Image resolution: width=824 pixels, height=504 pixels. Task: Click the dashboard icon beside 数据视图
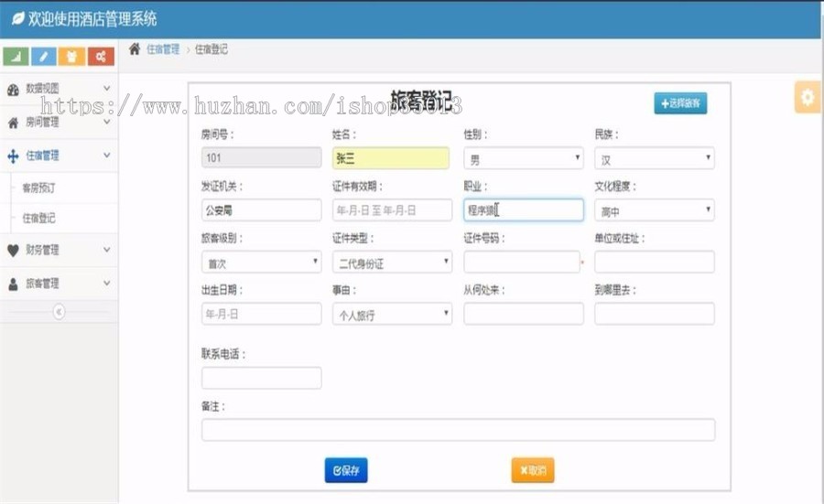[x=13, y=90]
